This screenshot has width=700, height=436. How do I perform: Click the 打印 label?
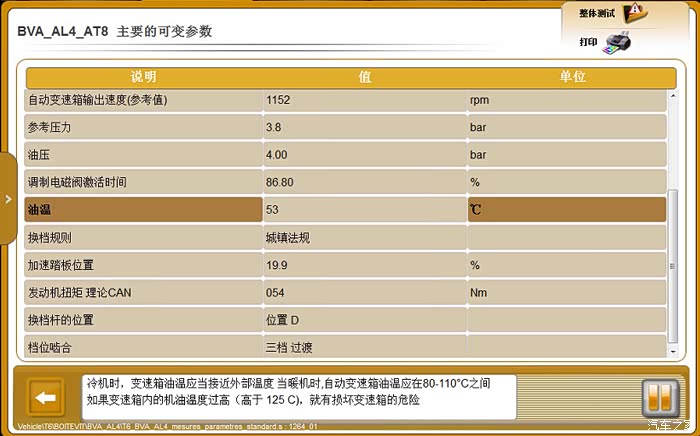(x=588, y=42)
